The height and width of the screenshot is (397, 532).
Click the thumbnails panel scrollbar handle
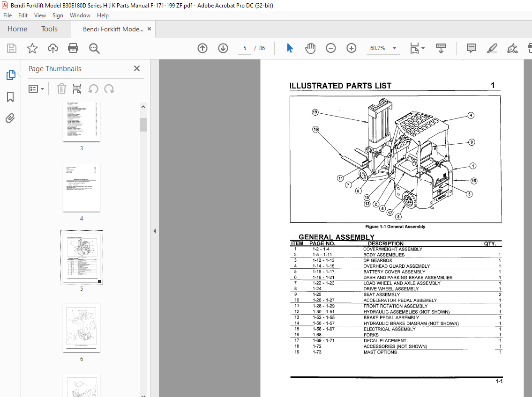(143, 125)
